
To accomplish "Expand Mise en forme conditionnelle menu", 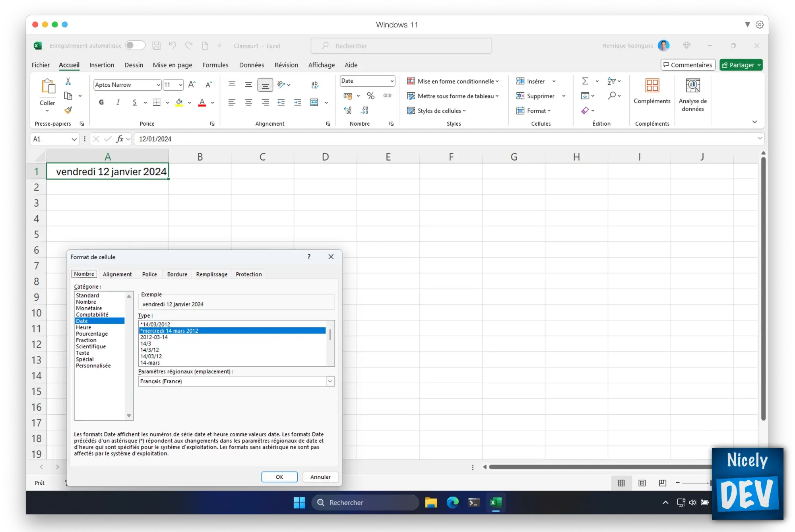I will coord(452,81).
